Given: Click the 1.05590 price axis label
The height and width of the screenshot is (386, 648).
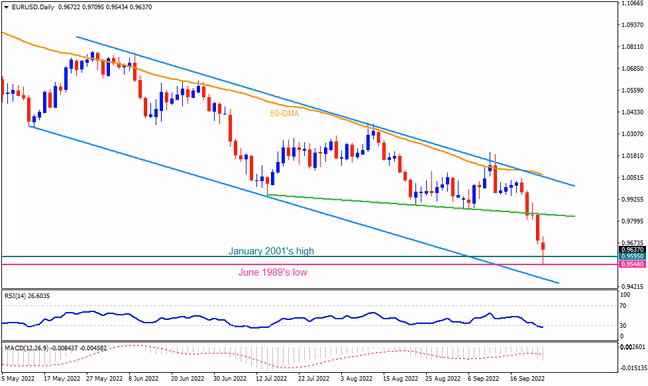Looking at the screenshot, I should [x=632, y=90].
